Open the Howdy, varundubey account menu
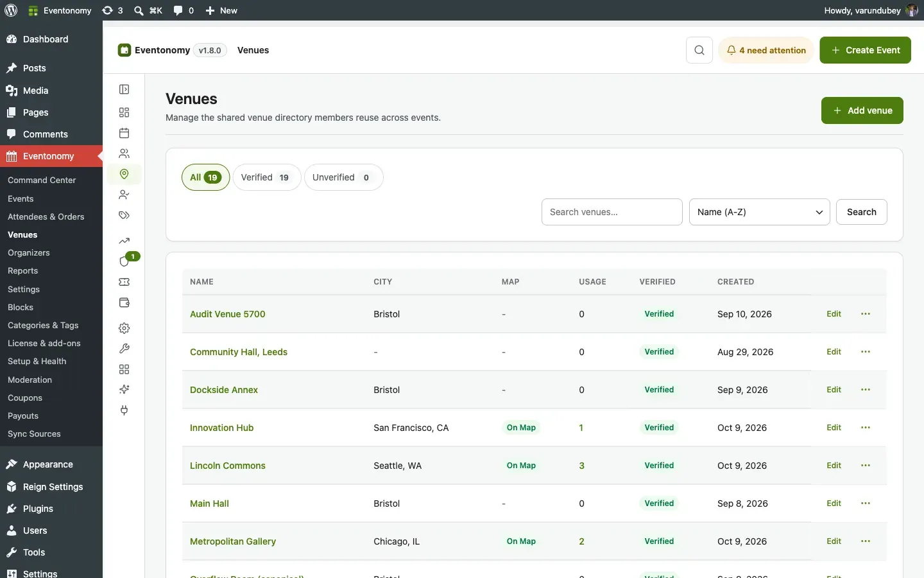The width and height of the screenshot is (924, 578). (x=871, y=10)
